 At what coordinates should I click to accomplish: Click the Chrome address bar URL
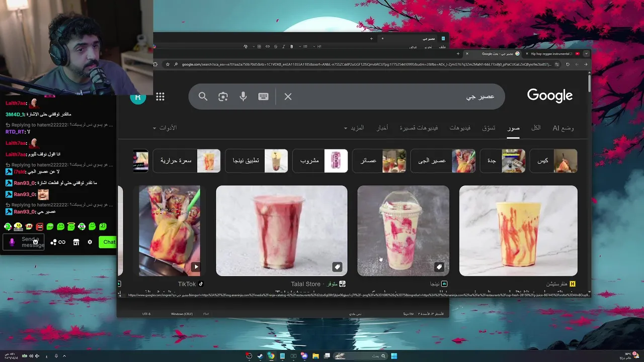point(367,64)
